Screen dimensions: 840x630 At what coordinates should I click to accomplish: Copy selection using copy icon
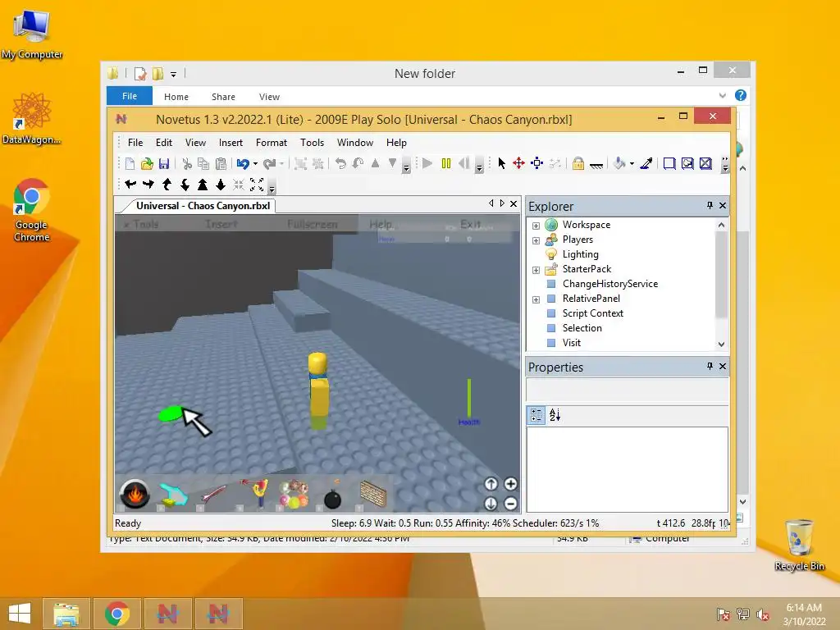click(203, 163)
